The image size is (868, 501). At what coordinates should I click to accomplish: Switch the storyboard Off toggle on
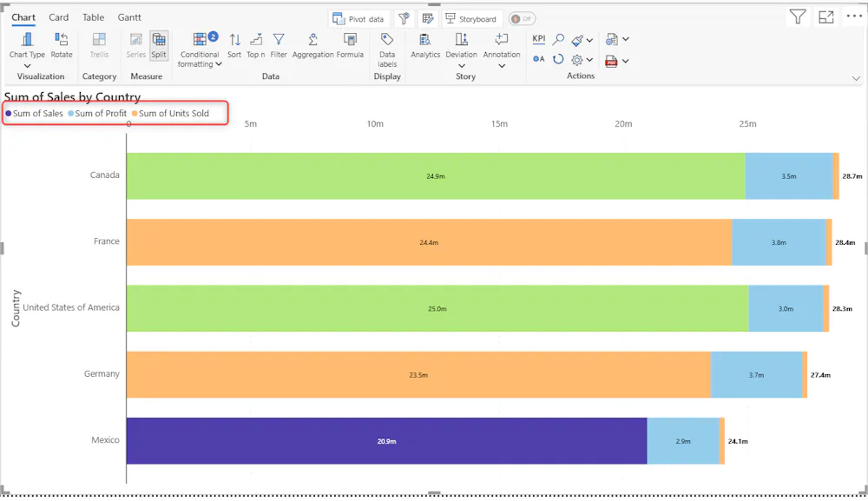pyautogui.click(x=522, y=19)
